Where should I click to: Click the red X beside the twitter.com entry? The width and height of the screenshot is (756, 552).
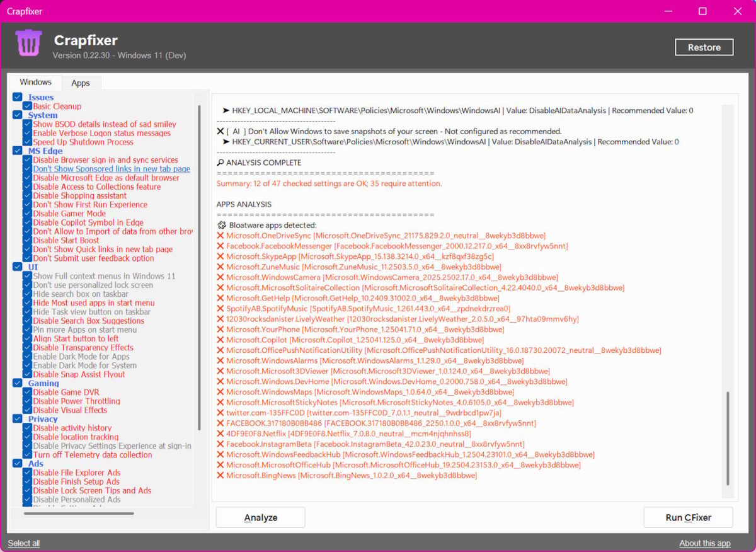(222, 412)
